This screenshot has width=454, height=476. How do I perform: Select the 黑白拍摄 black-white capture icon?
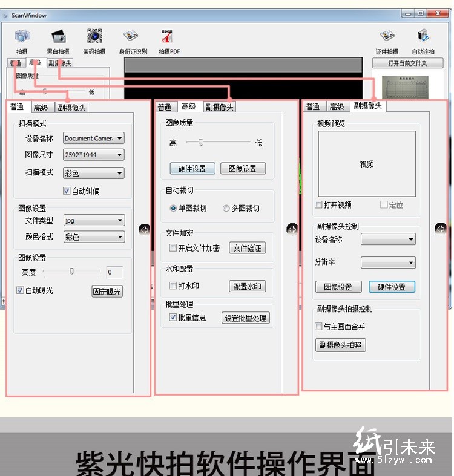[x=58, y=38]
